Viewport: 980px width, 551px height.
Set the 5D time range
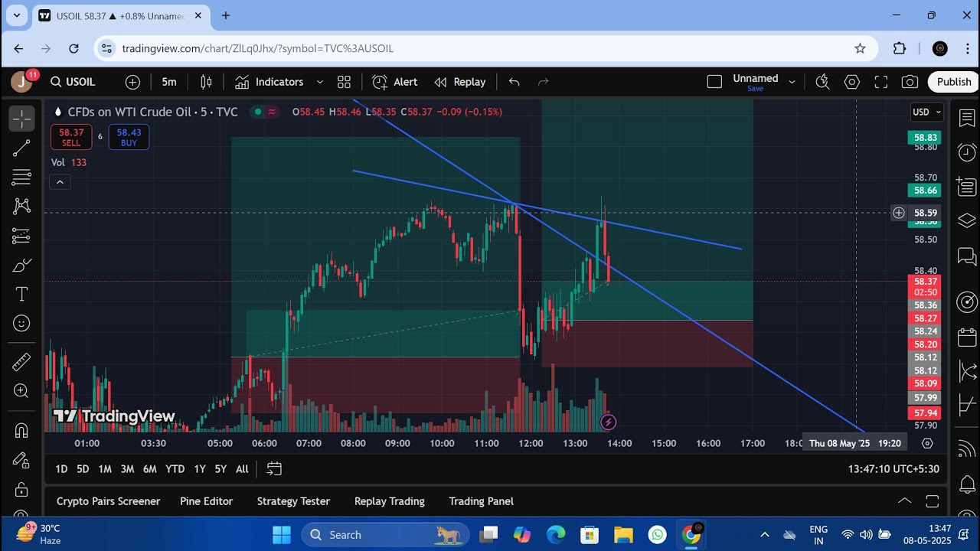(x=83, y=469)
